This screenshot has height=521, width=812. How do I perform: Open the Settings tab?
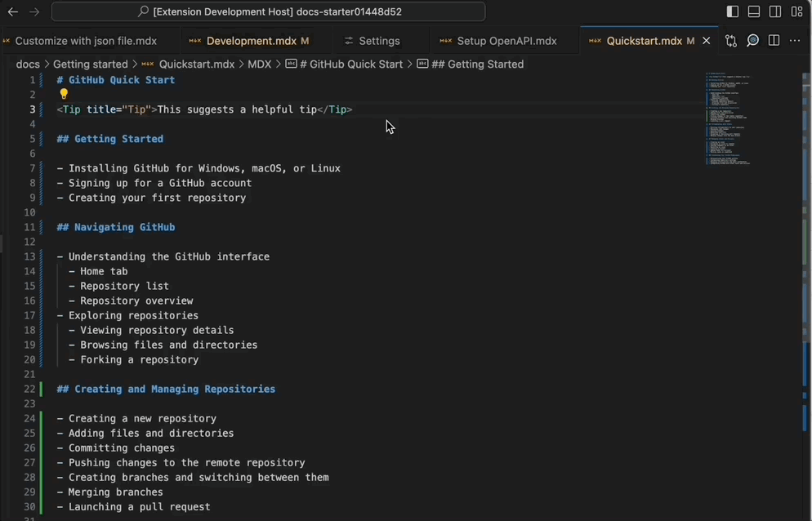point(380,41)
